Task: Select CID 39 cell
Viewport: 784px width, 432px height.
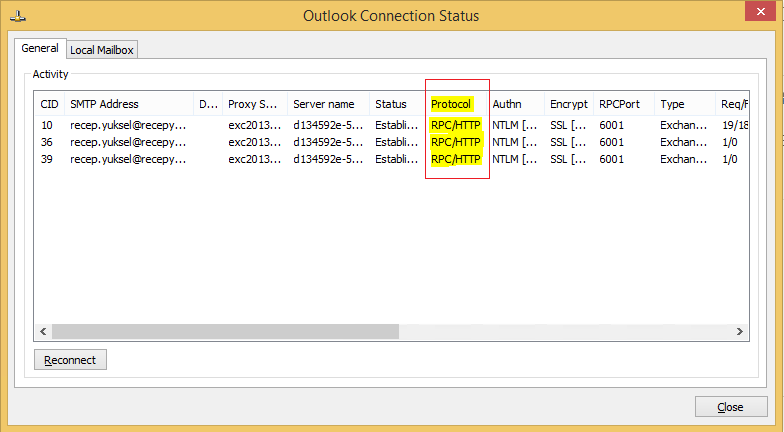Action: (x=47, y=159)
